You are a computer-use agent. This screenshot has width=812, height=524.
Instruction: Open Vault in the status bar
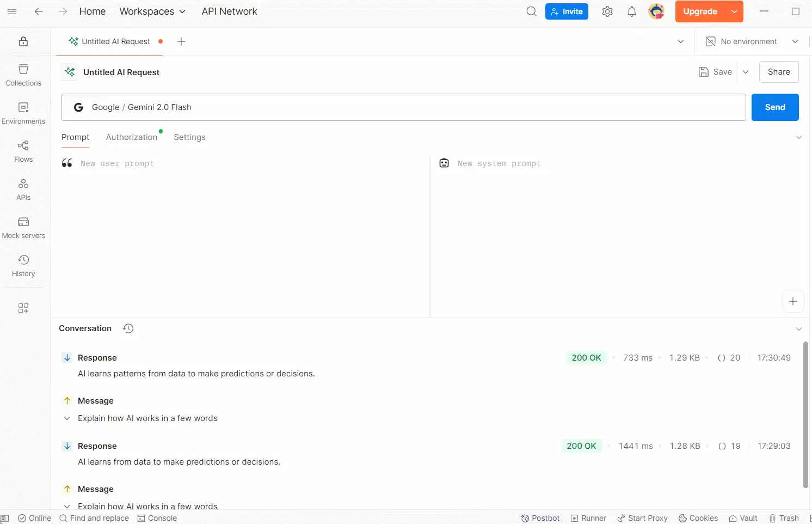click(x=743, y=518)
